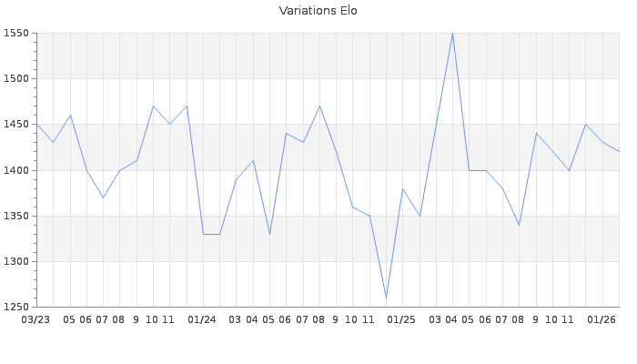Click the 1380 local peak above 01/25
Screen dimensions: 637x364
[x=402, y=188]
